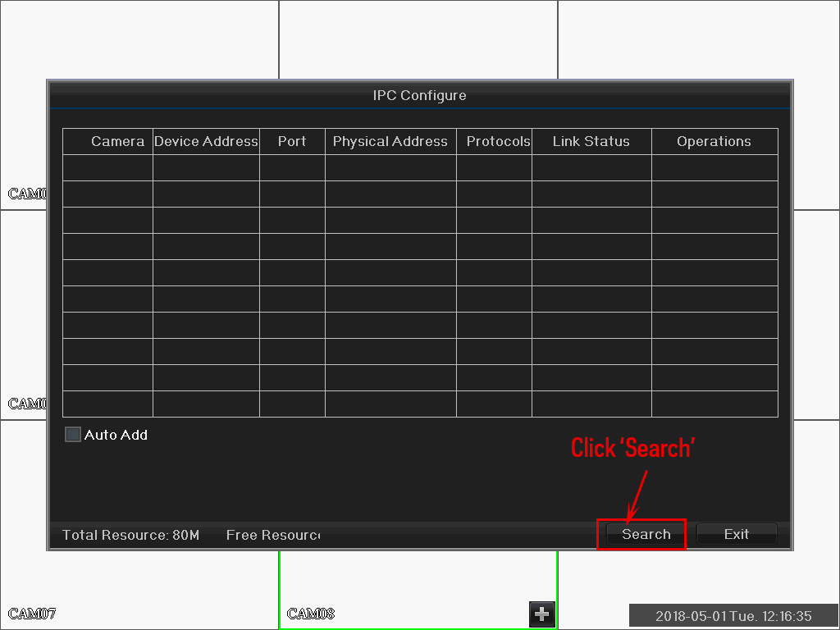Select the Link Status column header
The image size is (840, 630).
point(591,141)
